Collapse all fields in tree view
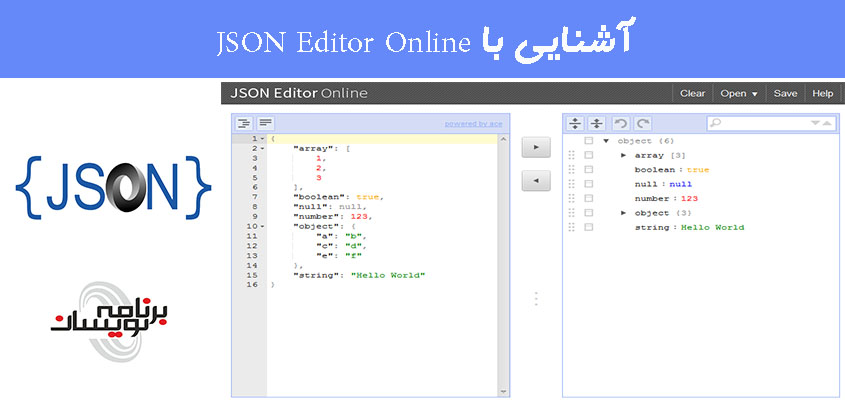The height and width of the screenshot is (401, 845). pos(597,123)
